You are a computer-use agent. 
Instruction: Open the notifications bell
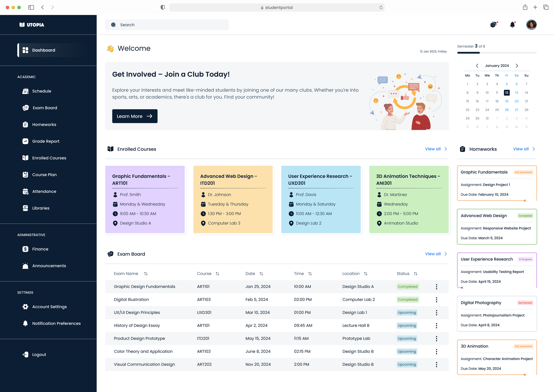pos(513,25)
